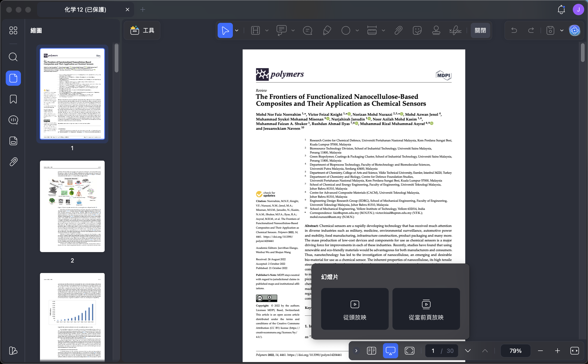Open the 工具 menu
588x364 pixels.
pyautogui.click(x=142, y=31)
